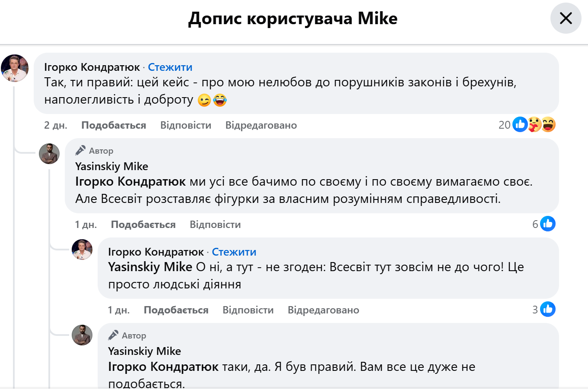Click the care hug reaction on the top comment

(534, 125)
